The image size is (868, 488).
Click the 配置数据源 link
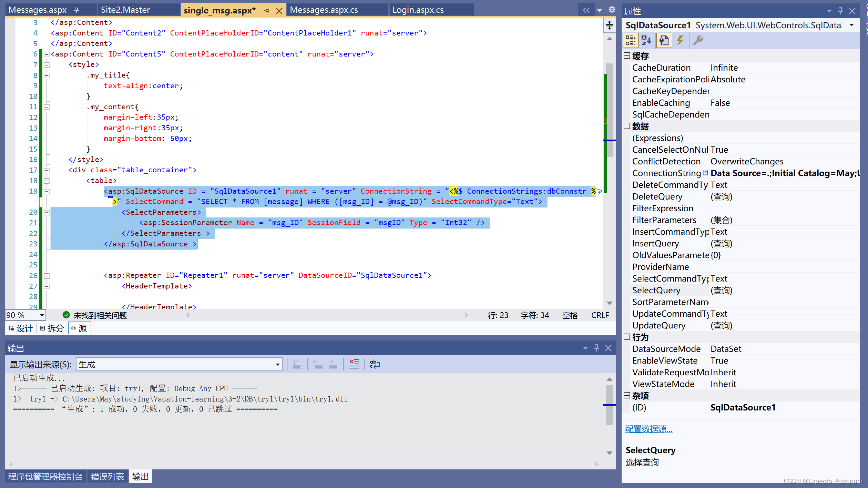[649, 429]
